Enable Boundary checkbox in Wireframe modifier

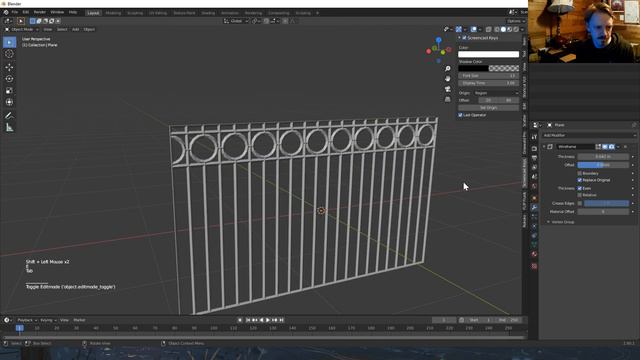580,173
